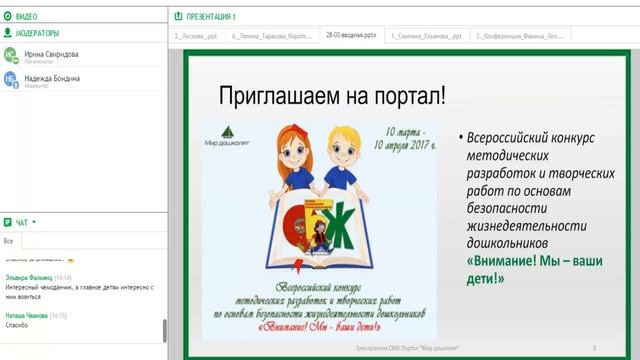Switch to the 3._Лескова_.ppt tab

click(196, 36)
